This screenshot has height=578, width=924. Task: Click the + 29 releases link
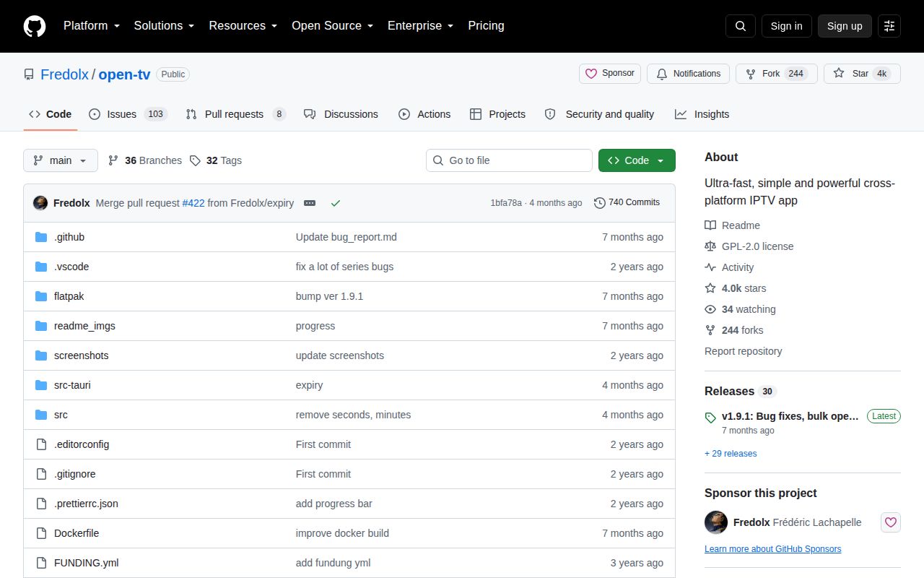coord(731,454)
